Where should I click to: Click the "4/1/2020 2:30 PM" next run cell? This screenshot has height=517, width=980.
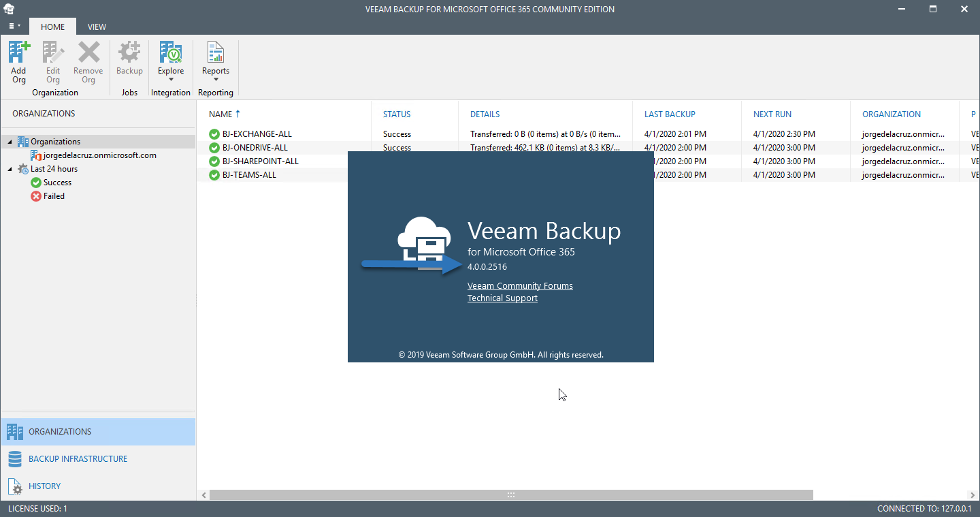click(x=784, y=134)
